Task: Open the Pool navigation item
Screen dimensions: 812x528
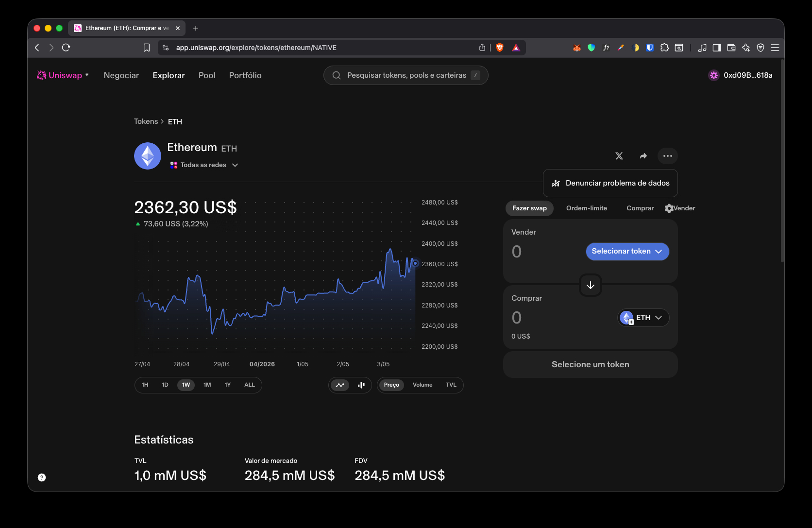Action: 207,75
